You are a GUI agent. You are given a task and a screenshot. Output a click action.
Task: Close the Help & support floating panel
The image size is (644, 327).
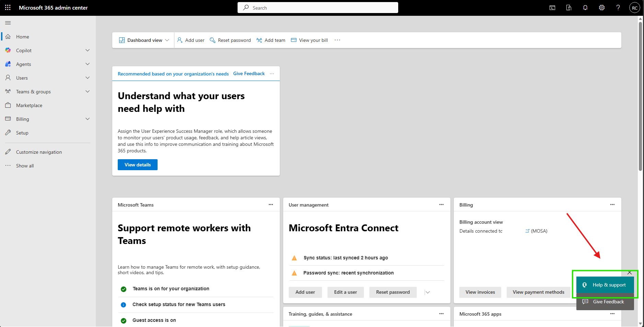coord(630,273)
